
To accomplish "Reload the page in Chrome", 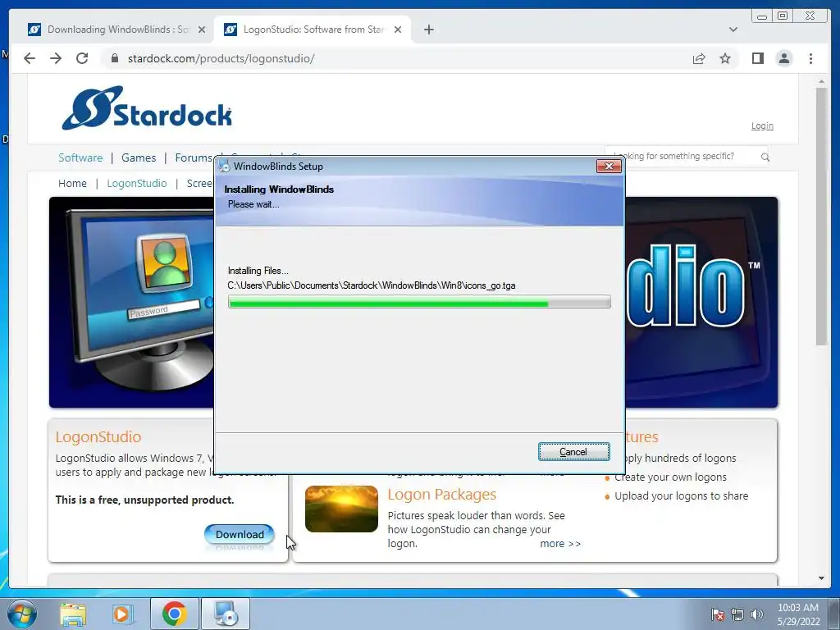I will [82, 58].
